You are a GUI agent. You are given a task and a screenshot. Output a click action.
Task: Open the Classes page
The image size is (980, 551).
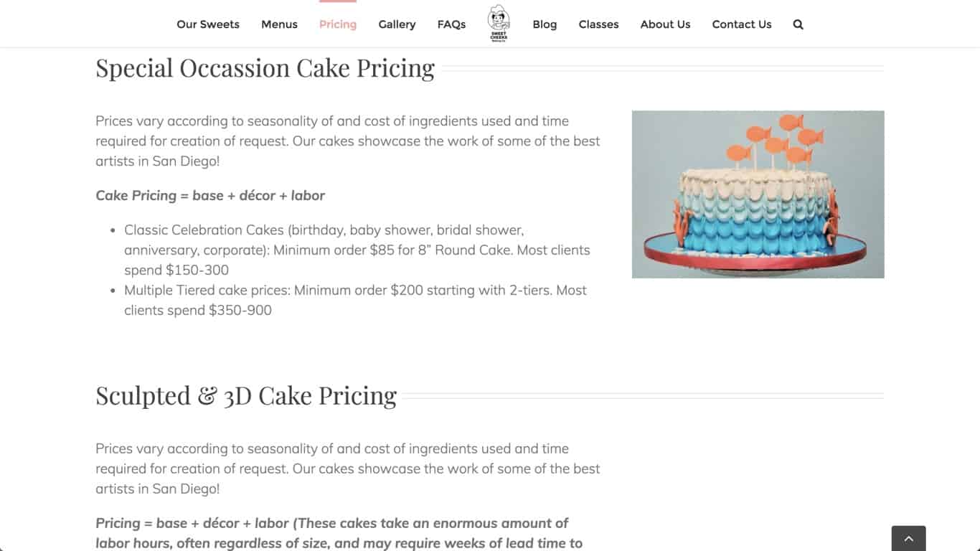click(x=598, y=24)
